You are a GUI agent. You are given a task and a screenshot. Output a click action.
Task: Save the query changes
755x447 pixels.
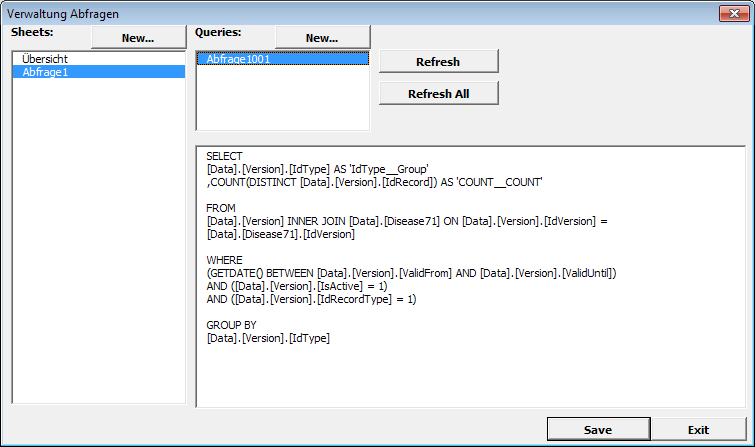coord(598,430)
